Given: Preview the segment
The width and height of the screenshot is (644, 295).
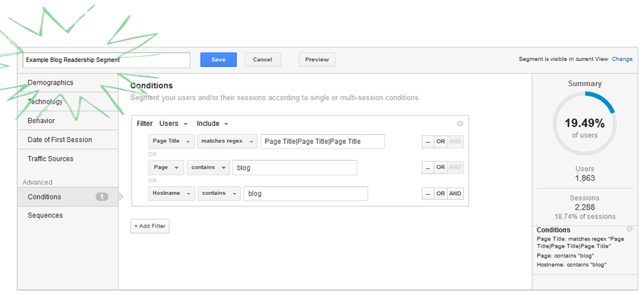Looking at the screenshot, I should [317, 60].
